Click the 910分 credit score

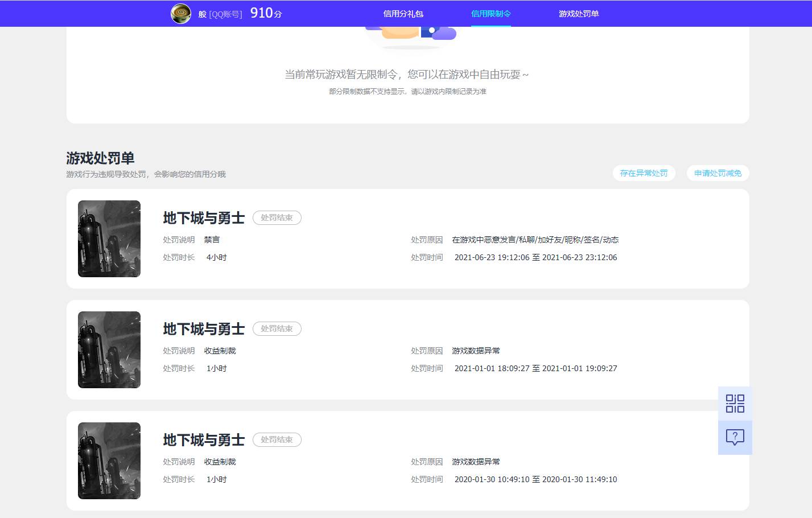point(265,13)
